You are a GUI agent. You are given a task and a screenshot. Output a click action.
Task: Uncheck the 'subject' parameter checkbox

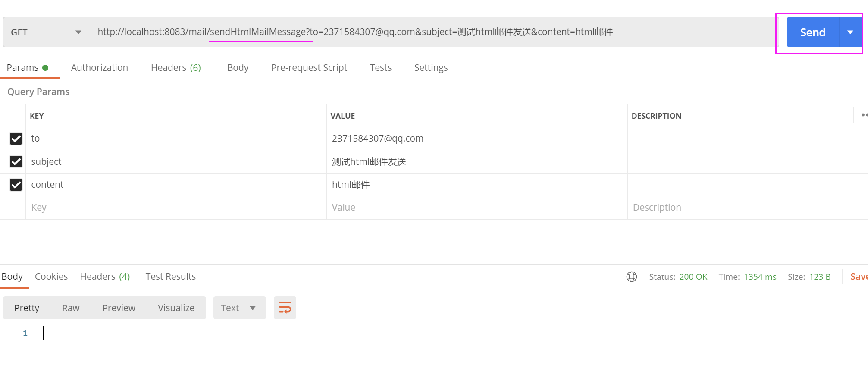coord(16,161)
